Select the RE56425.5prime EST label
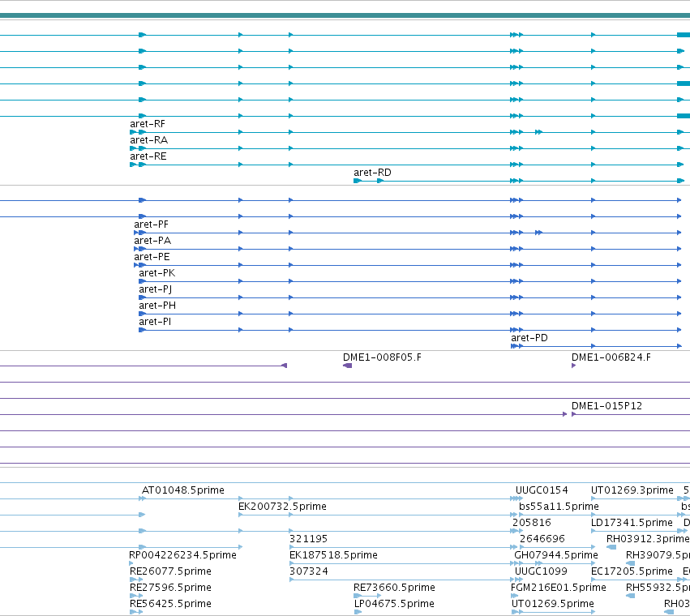This screenshot has height=616, width=690. [170, 604]
